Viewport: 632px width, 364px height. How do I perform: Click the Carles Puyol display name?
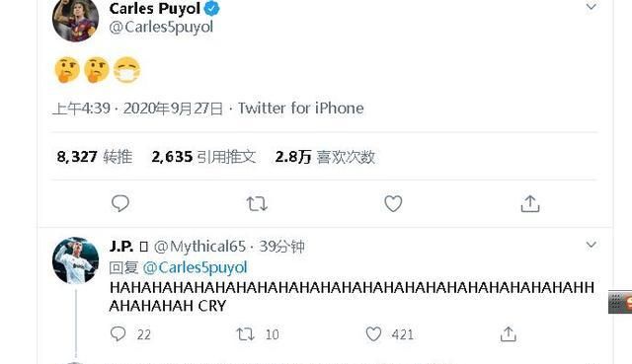click(x=155, y=8)
